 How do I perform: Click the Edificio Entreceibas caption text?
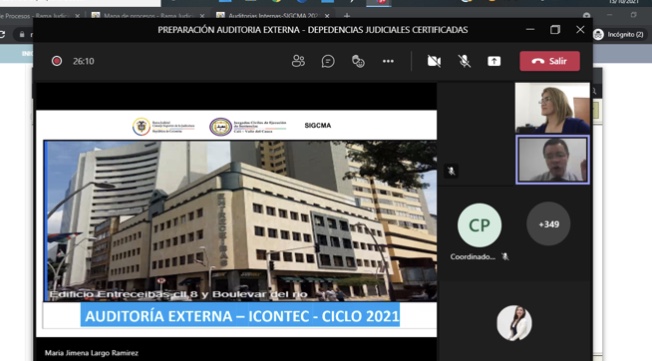(x=178, y=294)
